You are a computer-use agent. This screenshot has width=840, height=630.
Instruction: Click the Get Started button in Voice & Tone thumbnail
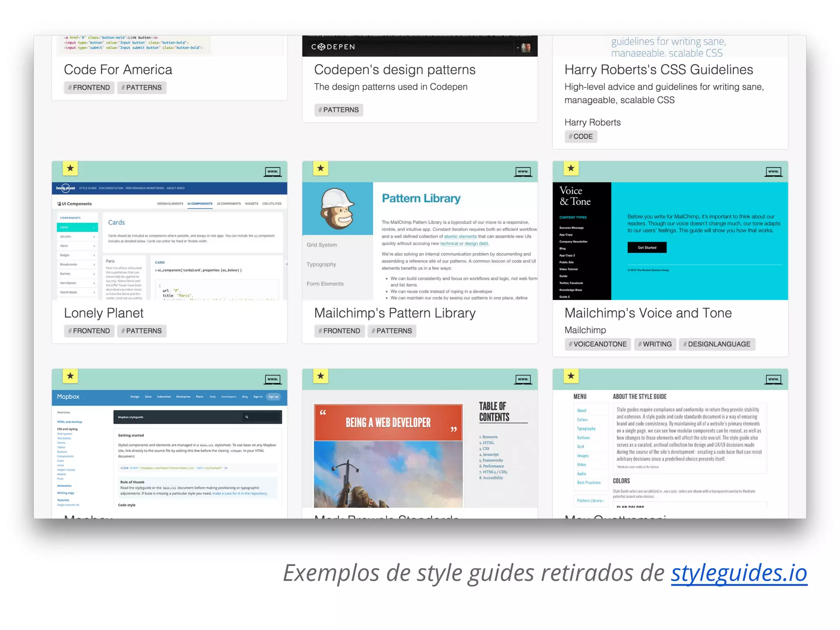pyautogui.click(x=647, y=247)
